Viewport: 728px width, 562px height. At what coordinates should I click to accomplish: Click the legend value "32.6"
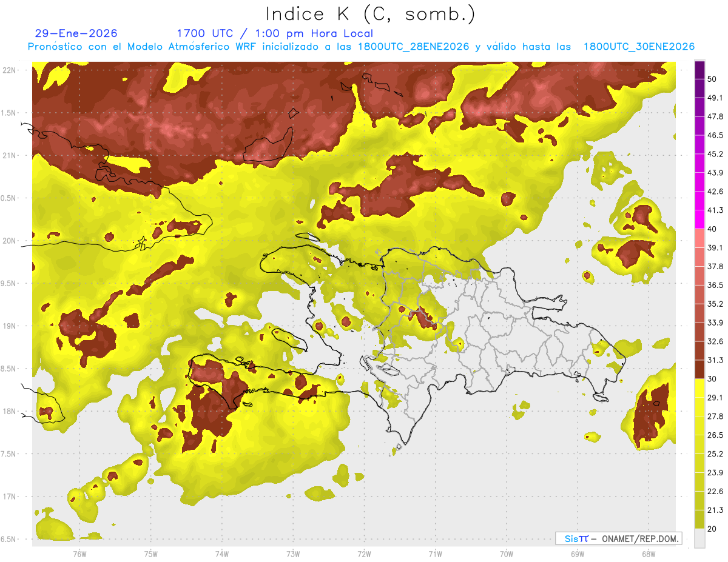pyautogui.click(x=715, y=341)
